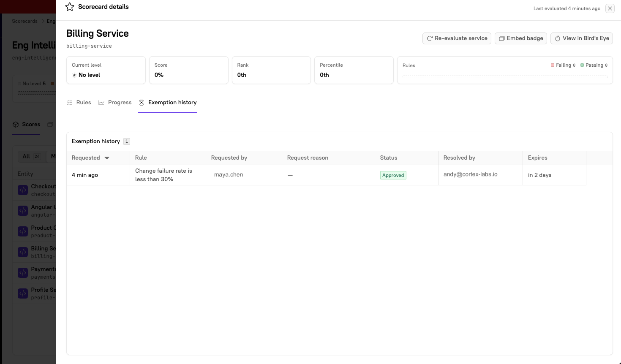
Task: Click the Requested by column header
Action: click(244, 158)
